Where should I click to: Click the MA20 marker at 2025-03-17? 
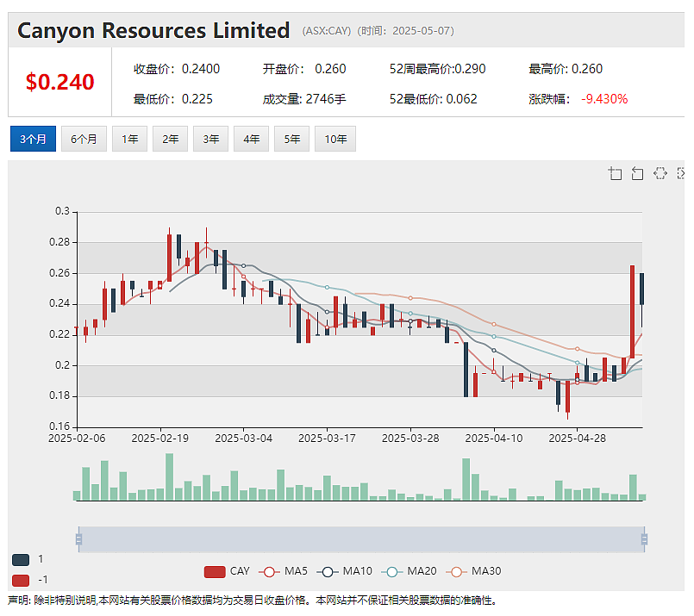click(x=327, y=288)
